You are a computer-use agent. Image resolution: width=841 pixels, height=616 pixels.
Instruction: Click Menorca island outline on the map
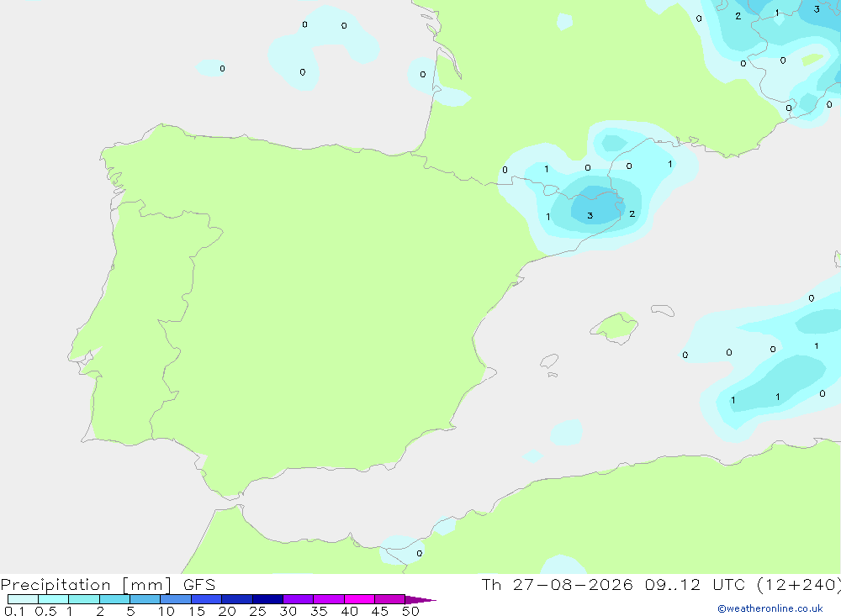coord(663,310)
